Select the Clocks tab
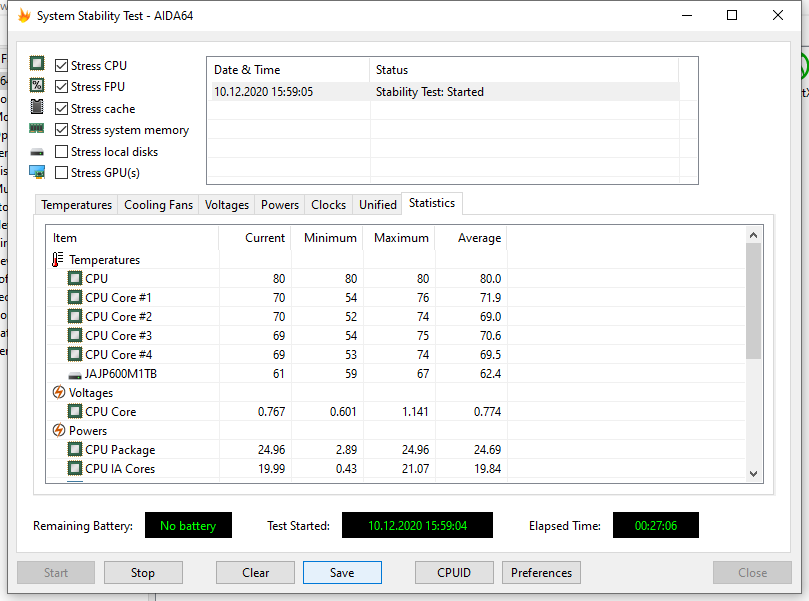809x601 pixels. (328, 205)
